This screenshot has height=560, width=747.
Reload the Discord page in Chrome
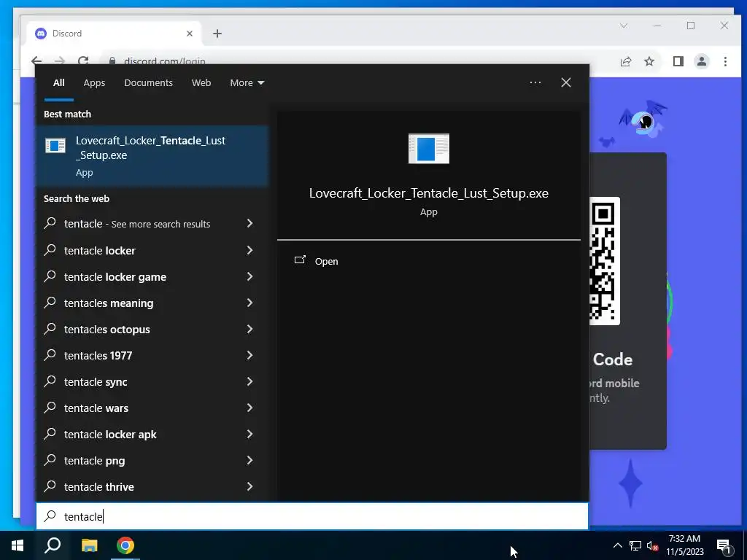[x=83, y=61]
